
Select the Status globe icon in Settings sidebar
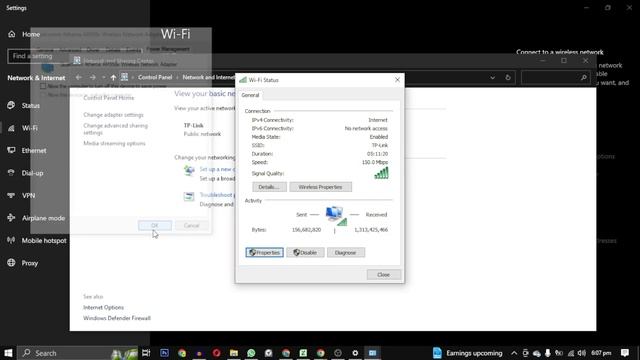[11, 105]
